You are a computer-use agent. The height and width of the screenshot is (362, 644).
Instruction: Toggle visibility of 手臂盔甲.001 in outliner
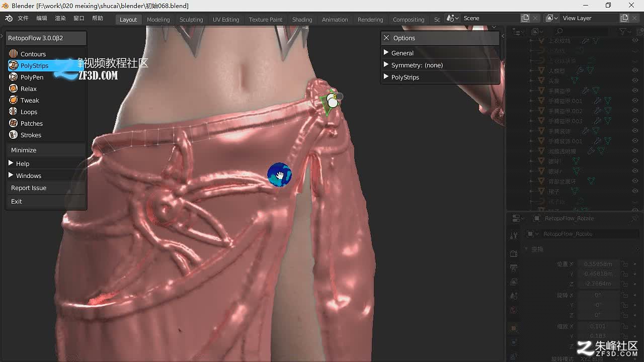pyautogui.click(x=635, y=101)
